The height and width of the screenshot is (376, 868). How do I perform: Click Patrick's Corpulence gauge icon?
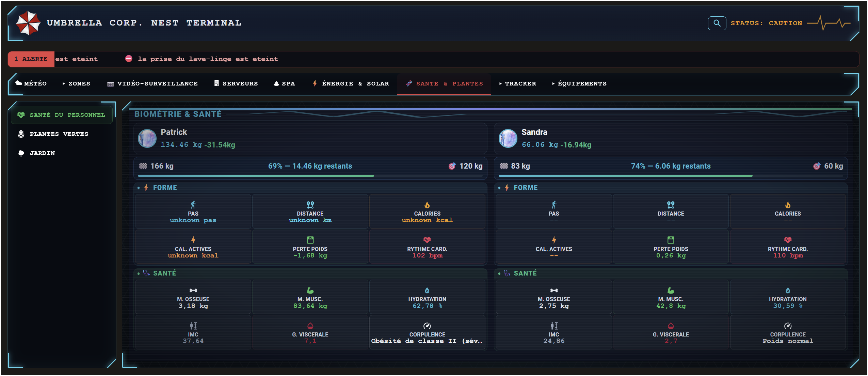tap(427, 326)
